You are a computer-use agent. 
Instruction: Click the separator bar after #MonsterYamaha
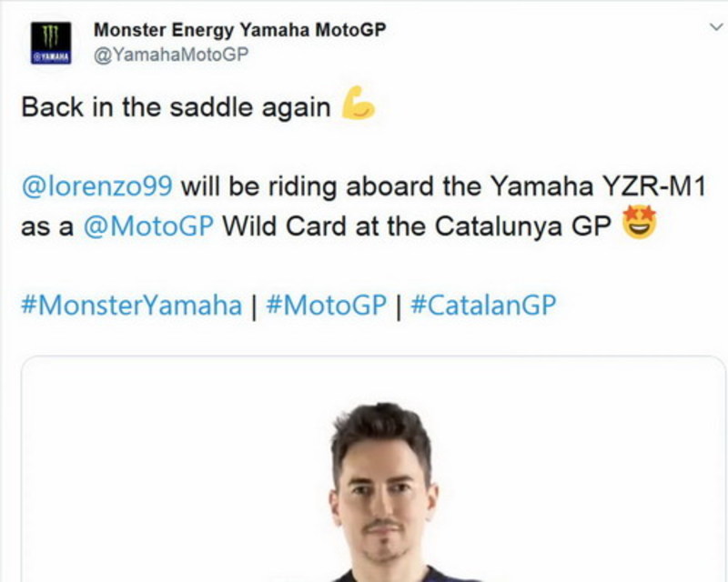(254, 306)
